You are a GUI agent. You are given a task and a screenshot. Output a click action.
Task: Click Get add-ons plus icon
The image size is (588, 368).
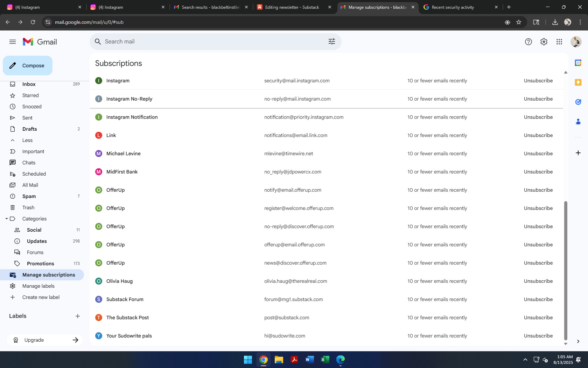click(578, 153)
